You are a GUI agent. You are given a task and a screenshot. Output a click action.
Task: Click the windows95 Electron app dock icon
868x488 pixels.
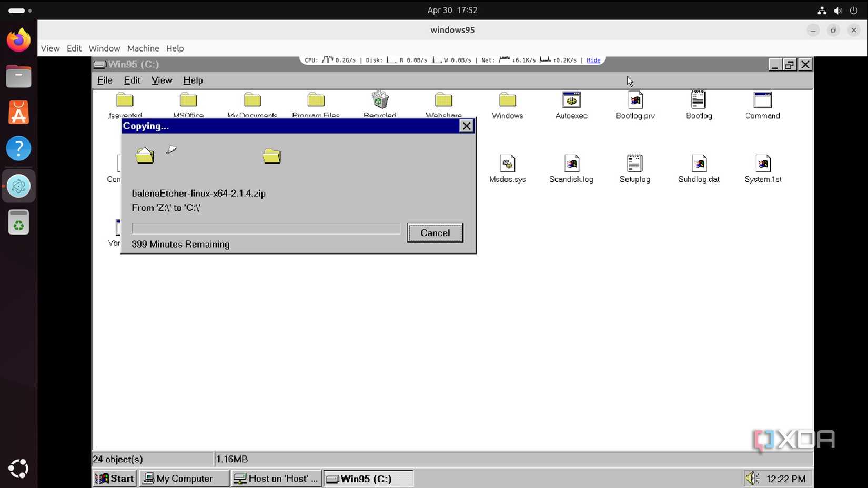coord(18,186)
